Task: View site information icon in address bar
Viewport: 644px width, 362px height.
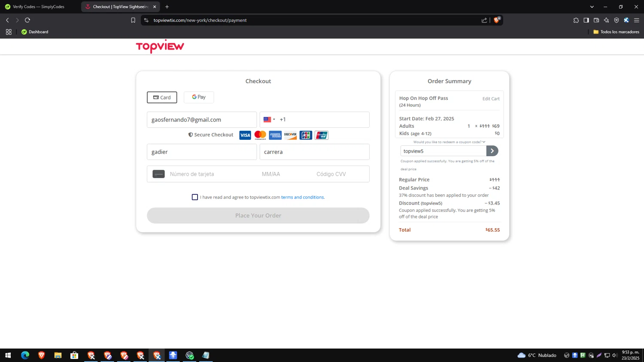Action: pyautogui.click(x=146, y=20)
